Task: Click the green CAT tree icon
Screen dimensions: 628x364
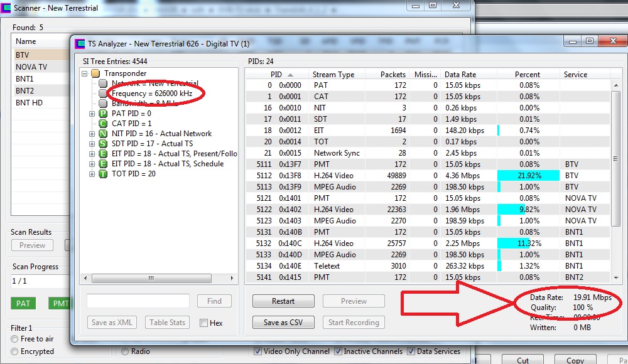Action: (103, 124)
